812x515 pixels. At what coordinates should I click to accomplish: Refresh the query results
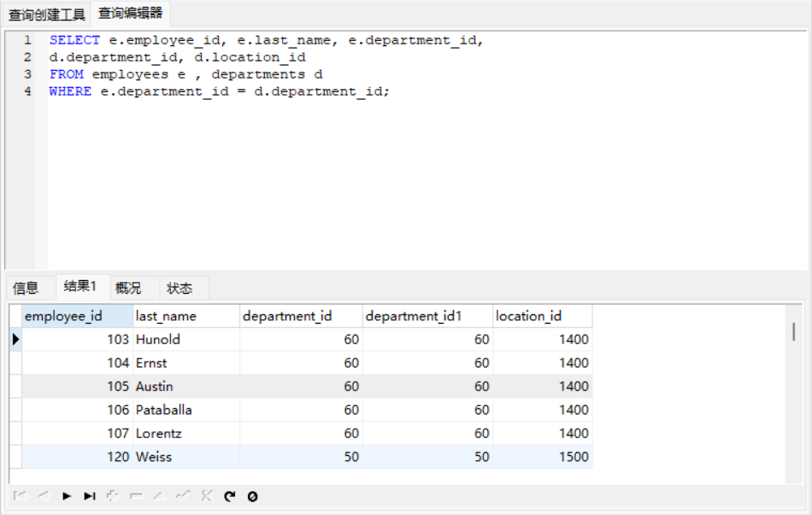tap(229, 496)
